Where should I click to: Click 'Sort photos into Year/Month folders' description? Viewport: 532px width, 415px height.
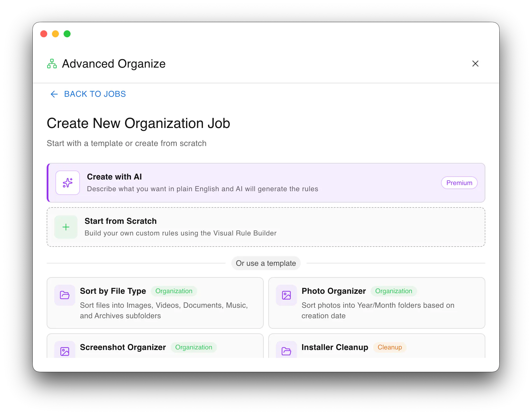378,310
